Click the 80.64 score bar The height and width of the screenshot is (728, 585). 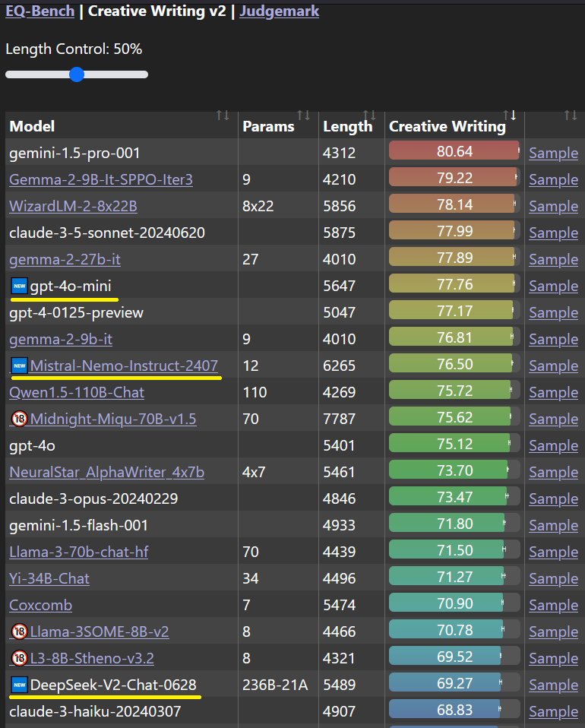[454, 151]
